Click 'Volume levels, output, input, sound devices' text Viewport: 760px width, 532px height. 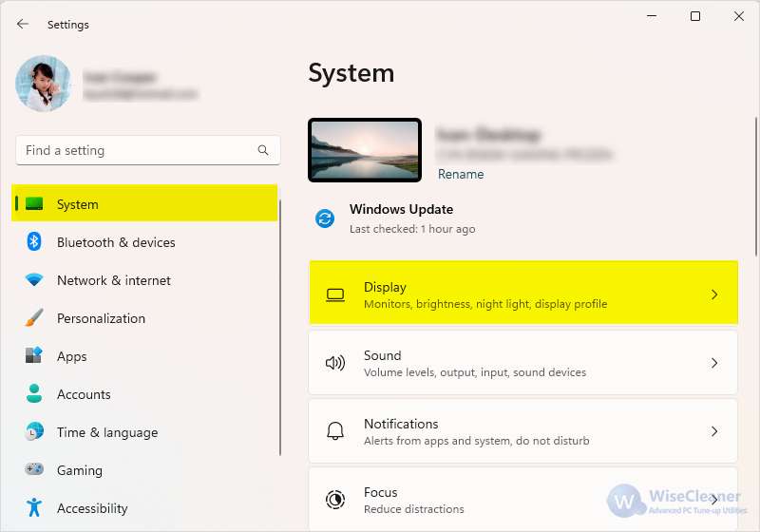click(475, 372)
